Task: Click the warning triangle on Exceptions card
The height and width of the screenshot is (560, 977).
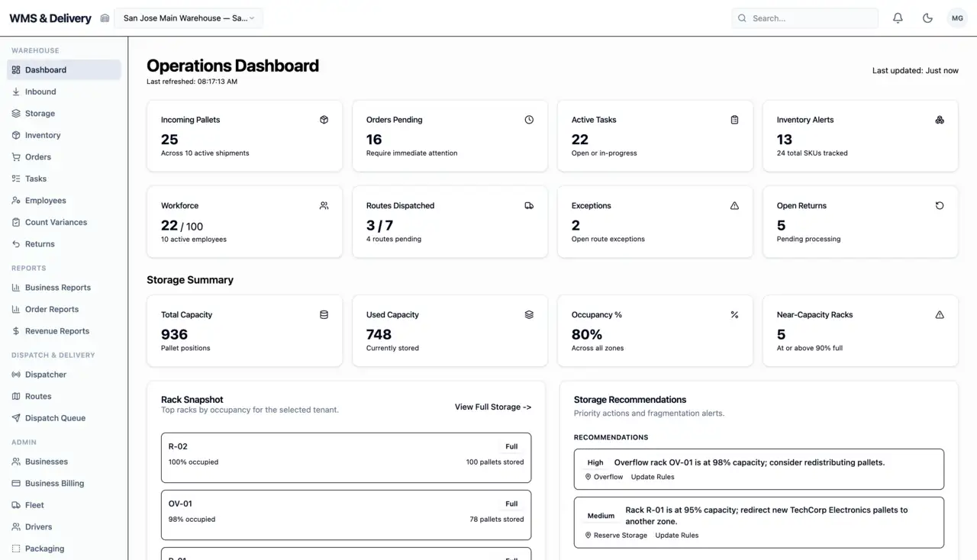Action: [x=734, y=205]
